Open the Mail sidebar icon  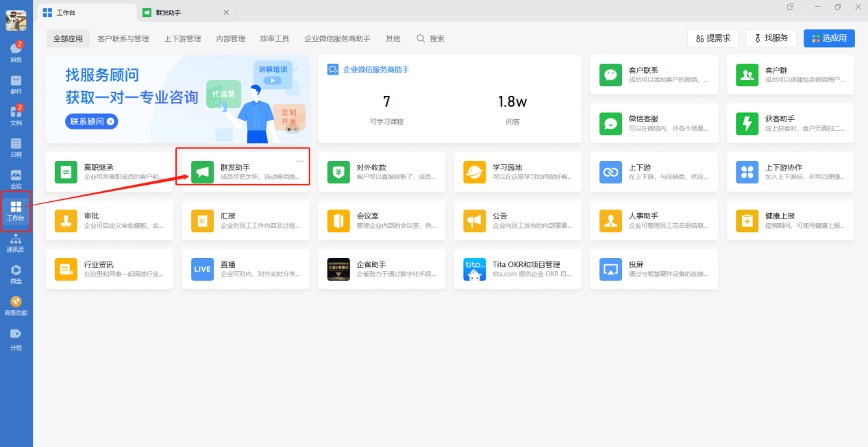(x=16, y=84)
